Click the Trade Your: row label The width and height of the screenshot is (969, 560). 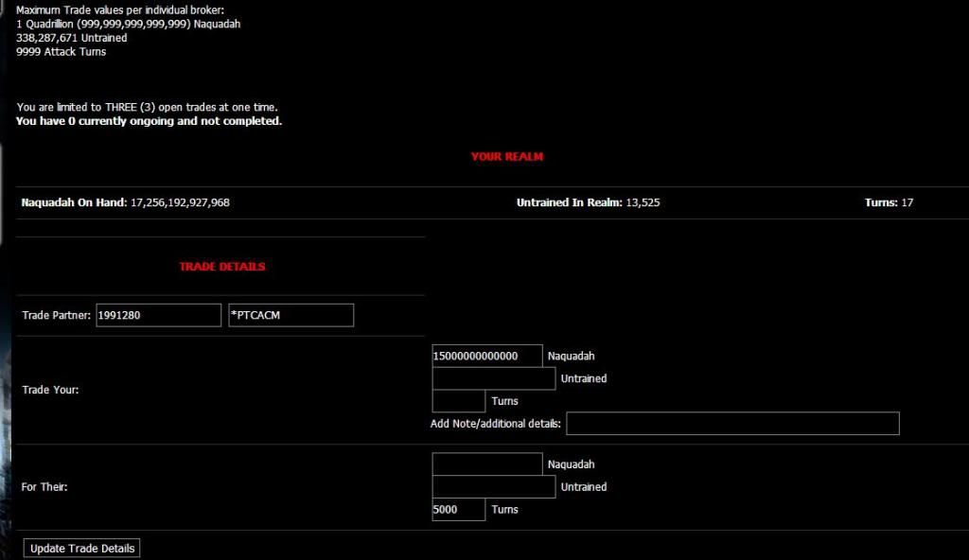click(x=50, y=390)
